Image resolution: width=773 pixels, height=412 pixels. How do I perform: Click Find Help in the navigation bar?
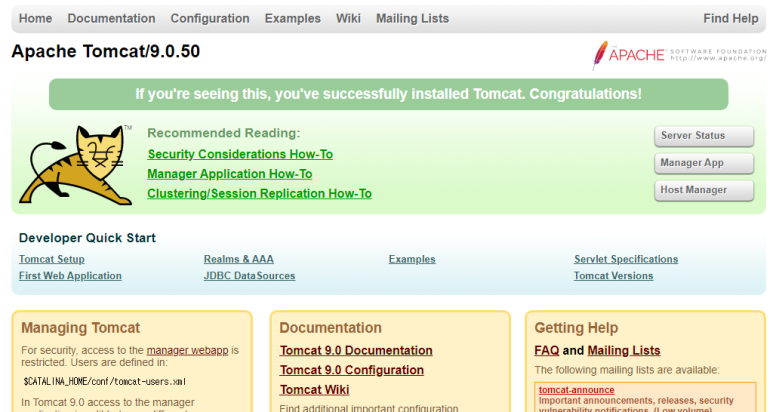tap(731, 19)
